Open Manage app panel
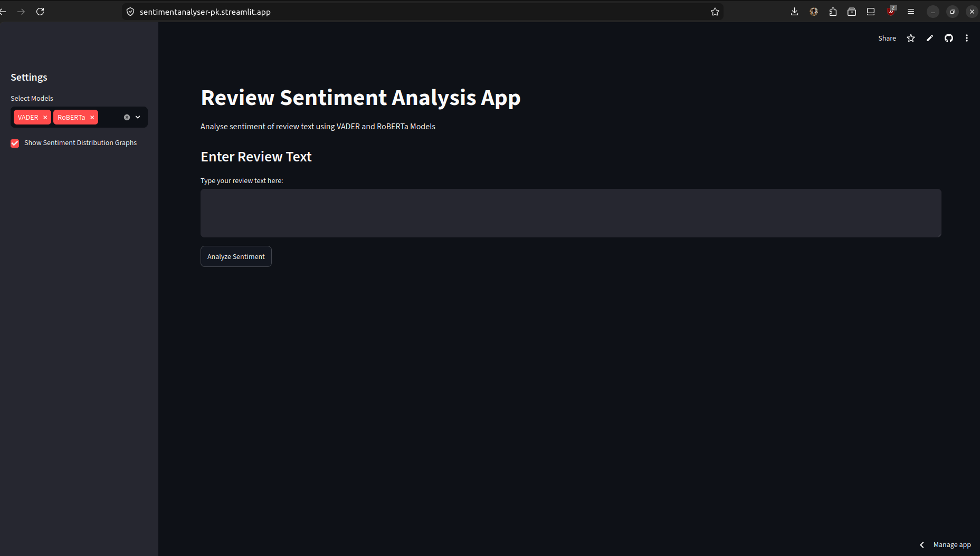 (952, 545)
